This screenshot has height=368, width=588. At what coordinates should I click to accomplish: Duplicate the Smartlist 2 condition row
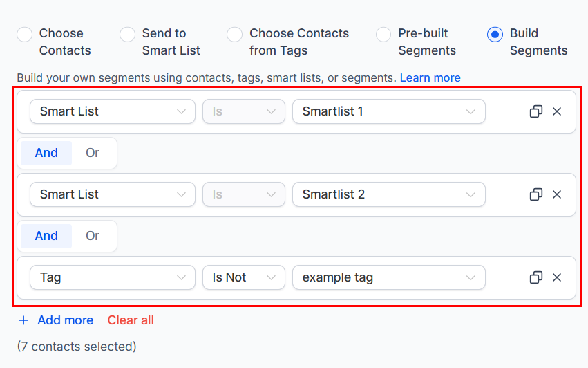pos(536,194)
